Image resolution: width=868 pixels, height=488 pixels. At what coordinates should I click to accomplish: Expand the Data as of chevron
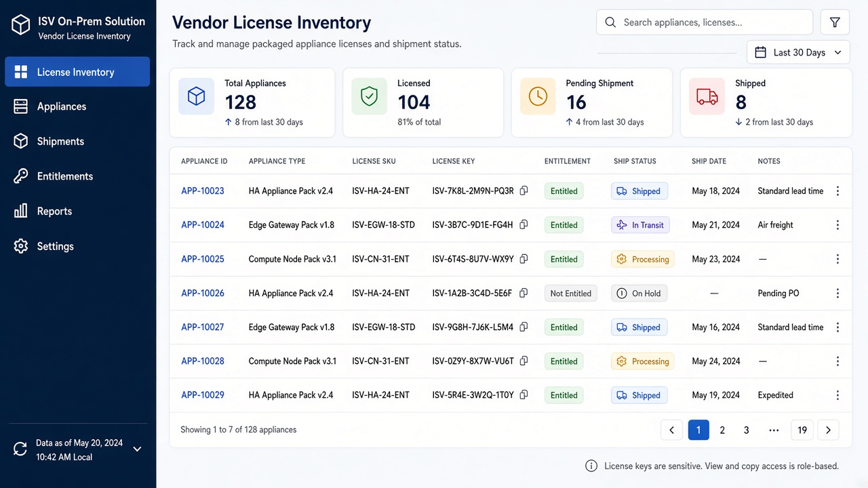click(x=137, y=449)
